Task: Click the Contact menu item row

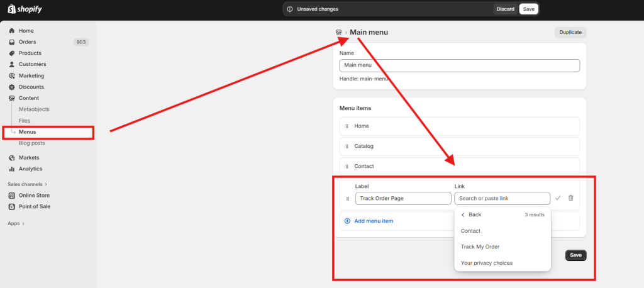Action: [460, 167]
